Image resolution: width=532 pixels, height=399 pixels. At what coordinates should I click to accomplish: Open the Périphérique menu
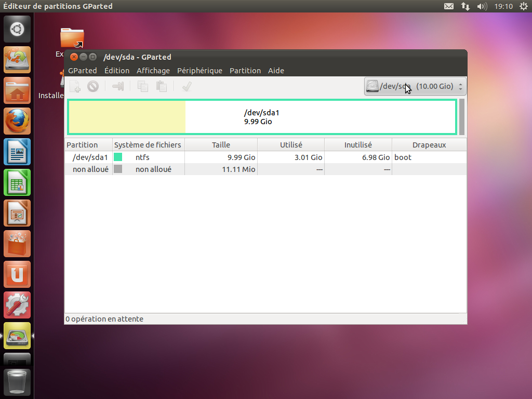[x=199, y=71]
